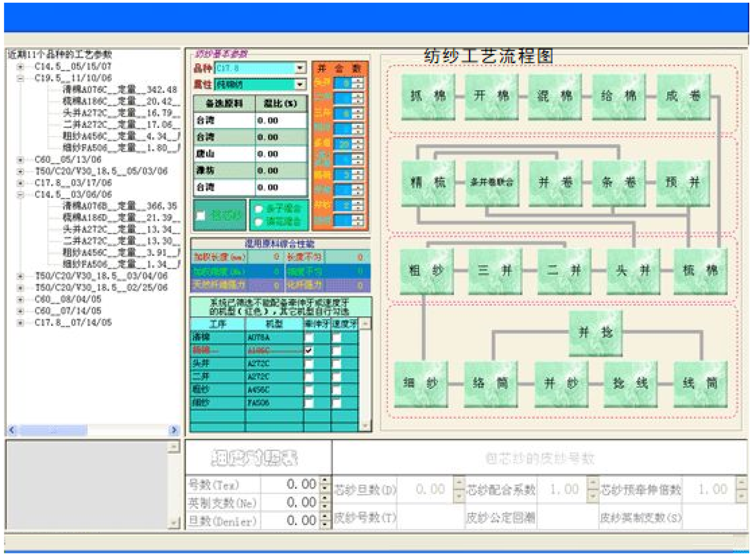This screenshot has width=756, height=560.
Task: Click the 细纱 process block
Action: pos(421,384)
